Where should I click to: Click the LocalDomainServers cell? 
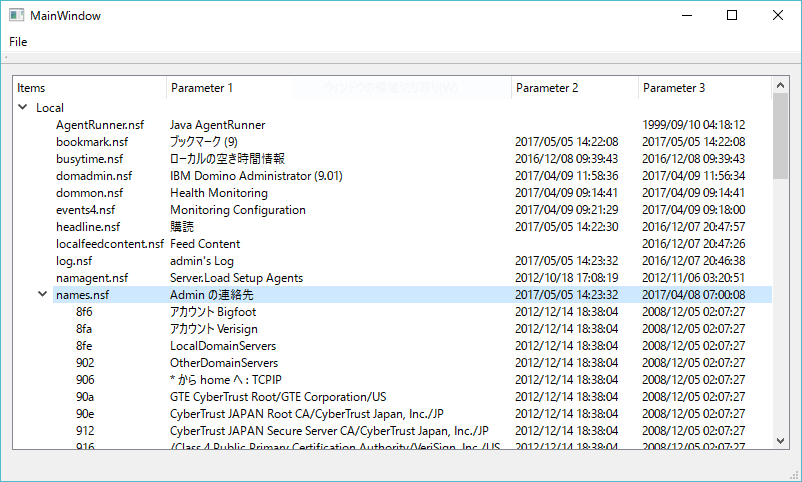coord(223,346)
